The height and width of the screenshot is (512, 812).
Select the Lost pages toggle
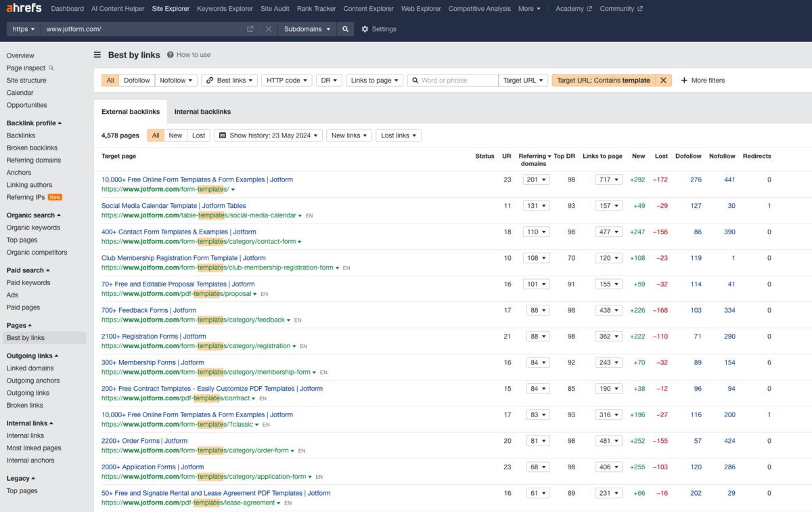click(x=198, y=135)
